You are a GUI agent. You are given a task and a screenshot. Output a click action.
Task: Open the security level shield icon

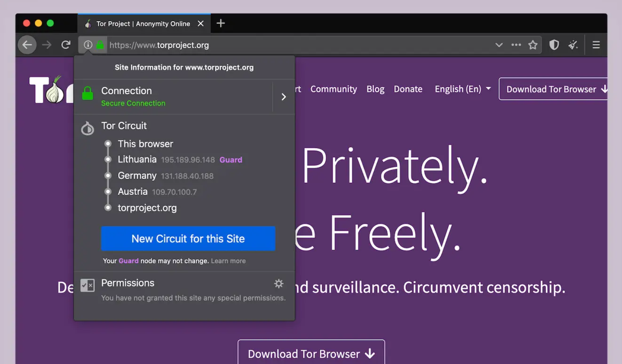[x=554, y=45]
